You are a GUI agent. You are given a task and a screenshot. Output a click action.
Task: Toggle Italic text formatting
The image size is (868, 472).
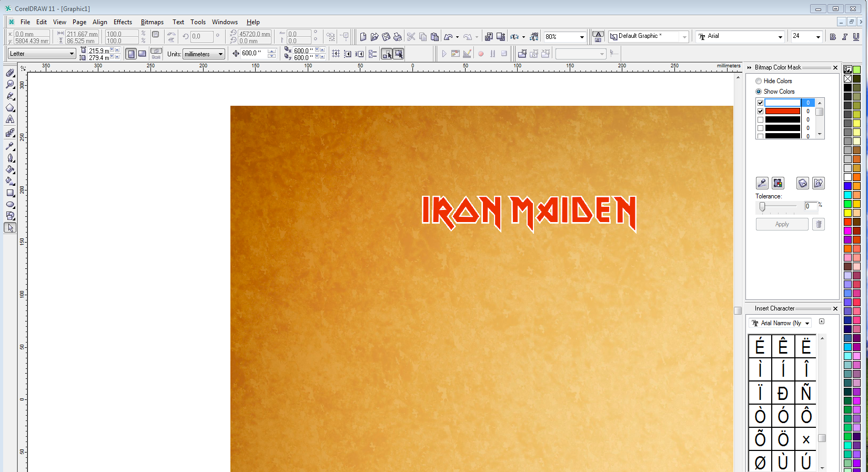[845, 37]
